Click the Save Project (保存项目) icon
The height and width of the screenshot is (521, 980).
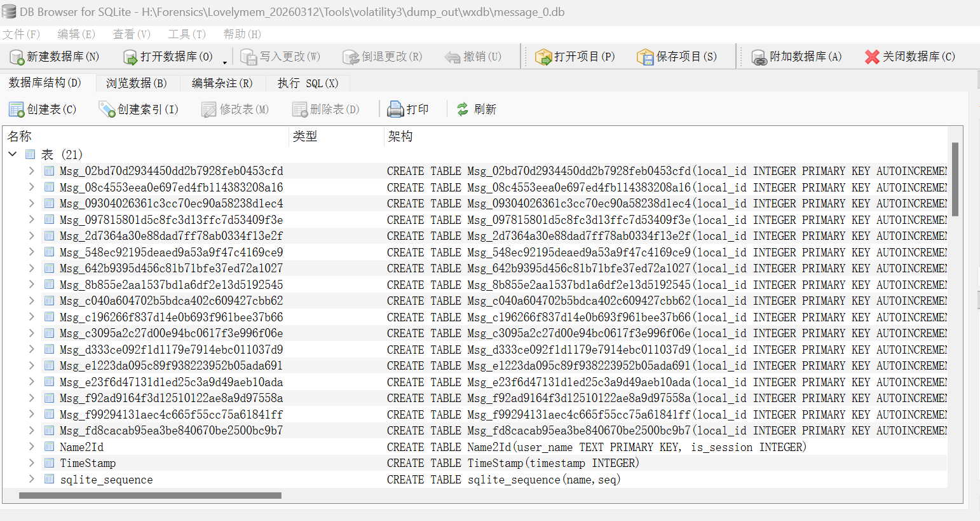pos(645,57)
